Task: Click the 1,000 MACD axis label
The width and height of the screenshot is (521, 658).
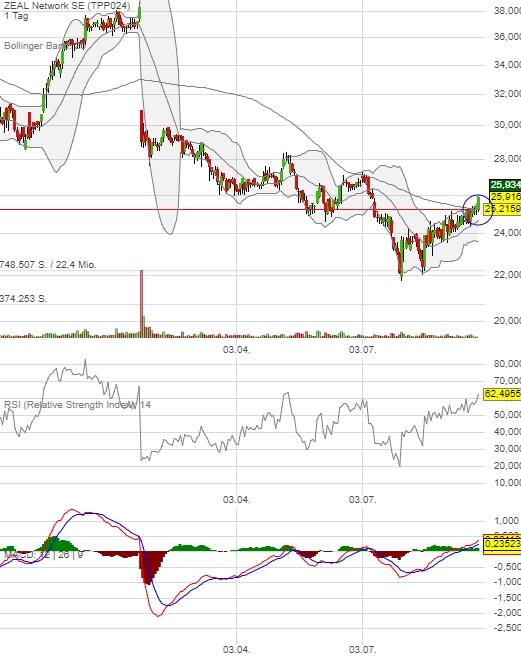Action: pyautogui.click(x=507, y=521)
